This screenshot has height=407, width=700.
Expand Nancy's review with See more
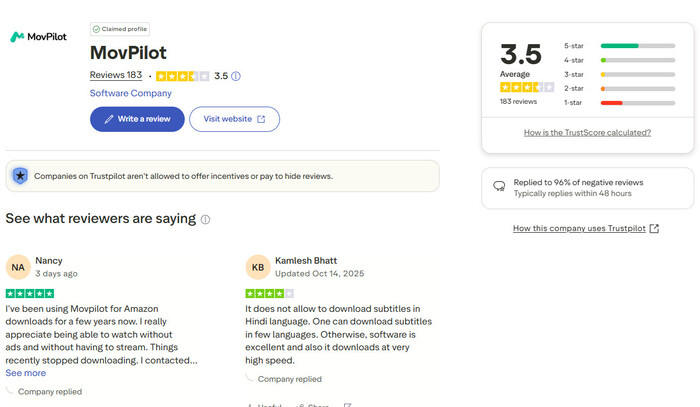click(x=26, y=373)
